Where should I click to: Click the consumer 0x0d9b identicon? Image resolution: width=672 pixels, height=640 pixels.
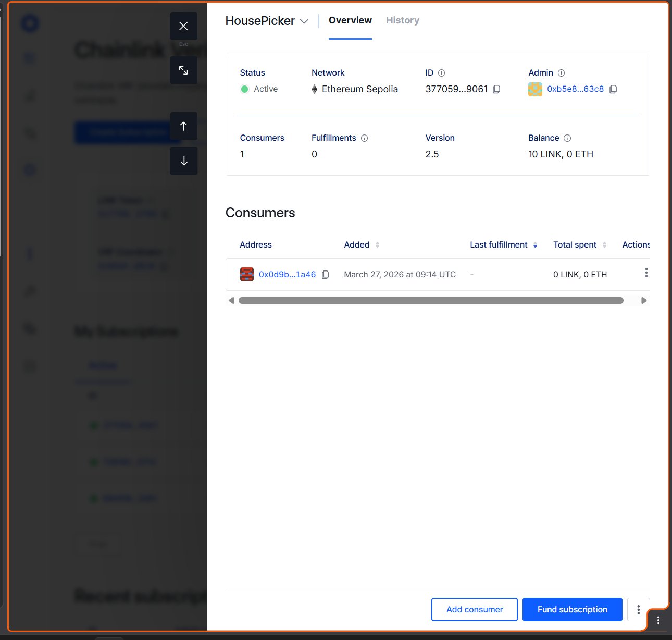[x=246, y=275]
